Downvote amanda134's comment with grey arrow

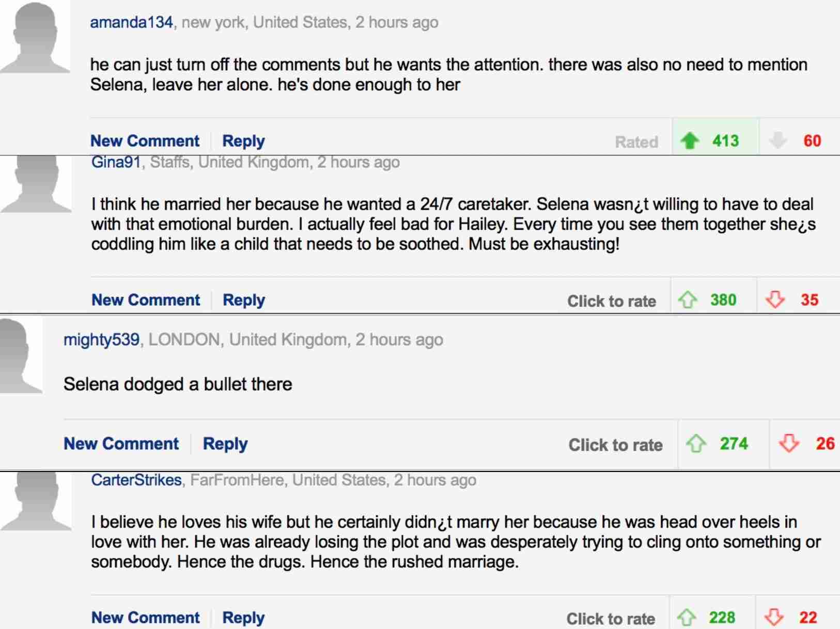777,140
